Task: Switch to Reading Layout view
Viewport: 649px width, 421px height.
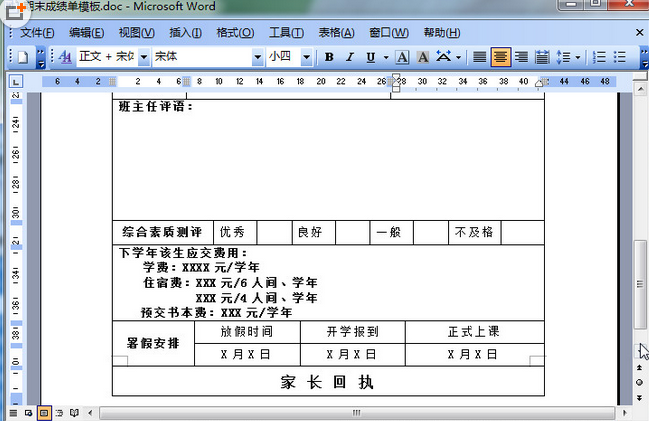Action: point(75,413)
